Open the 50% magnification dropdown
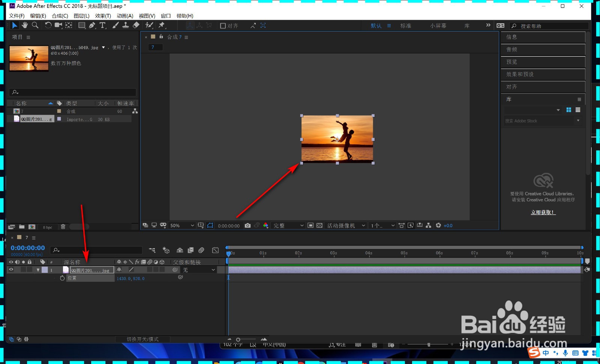Viewport: 600px width, 364px height. coord(182,225)
